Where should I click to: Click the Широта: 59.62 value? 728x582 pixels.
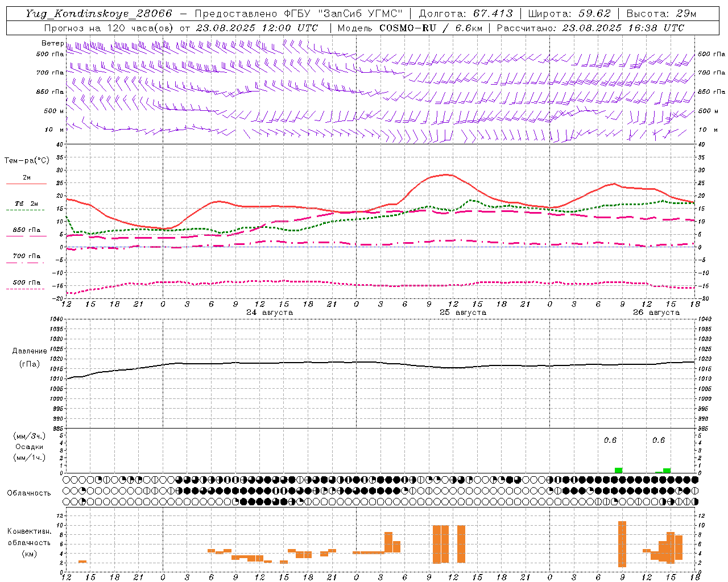[569, 14]
